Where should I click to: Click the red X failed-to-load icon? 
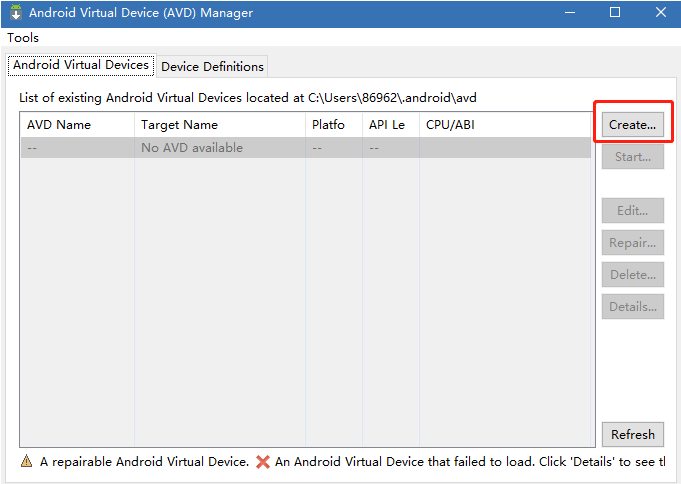[x=263, y=462]
